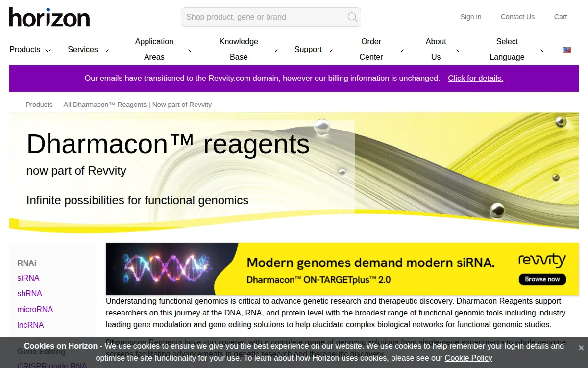This screenshot has width=588, height=368.
Task: Expand the Support chevron
Action: coord(330,51)
